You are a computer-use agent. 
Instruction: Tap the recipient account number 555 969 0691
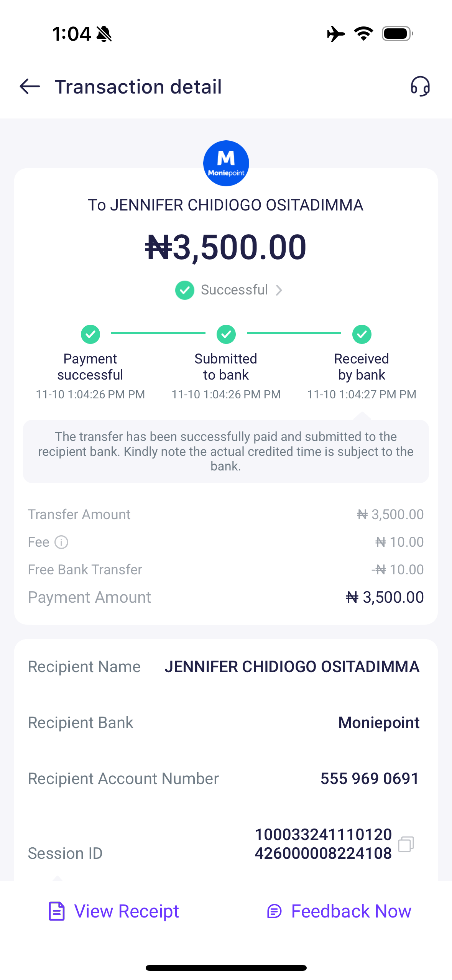point(370,779)
